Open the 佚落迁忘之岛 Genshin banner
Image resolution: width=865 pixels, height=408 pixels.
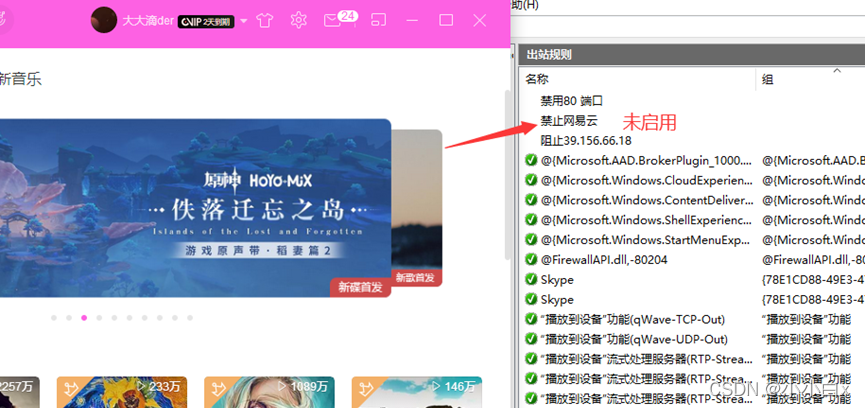coord(195,208)
